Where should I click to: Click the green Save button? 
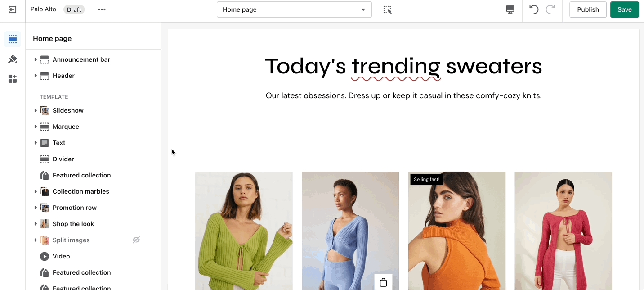[x=624, y=9]
